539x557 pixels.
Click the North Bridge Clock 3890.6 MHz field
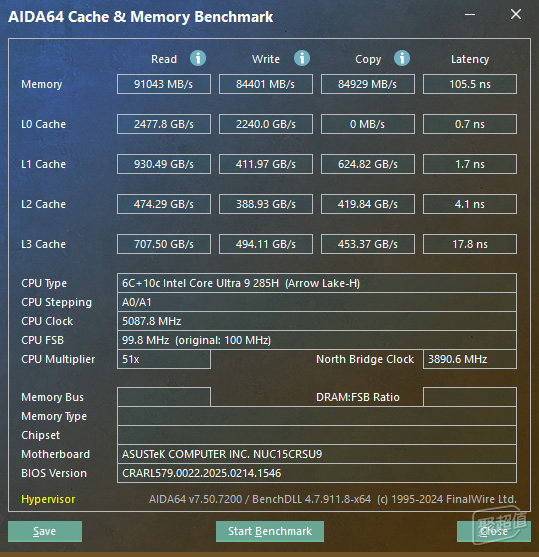[x=470, y=359]
